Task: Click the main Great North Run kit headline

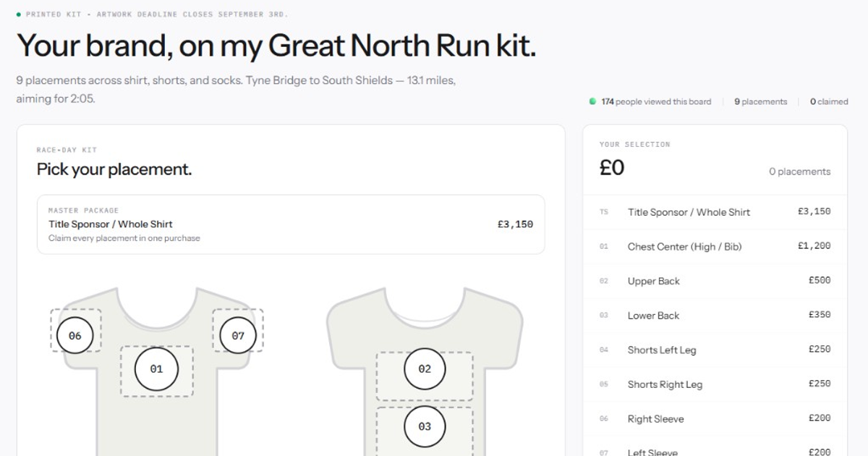Action: coord(276,46)
